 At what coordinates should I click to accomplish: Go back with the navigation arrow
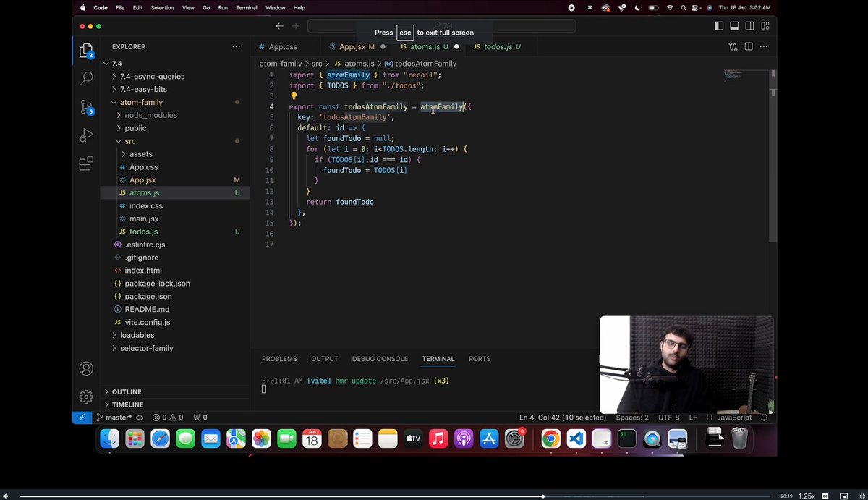(x=280, y=26)
